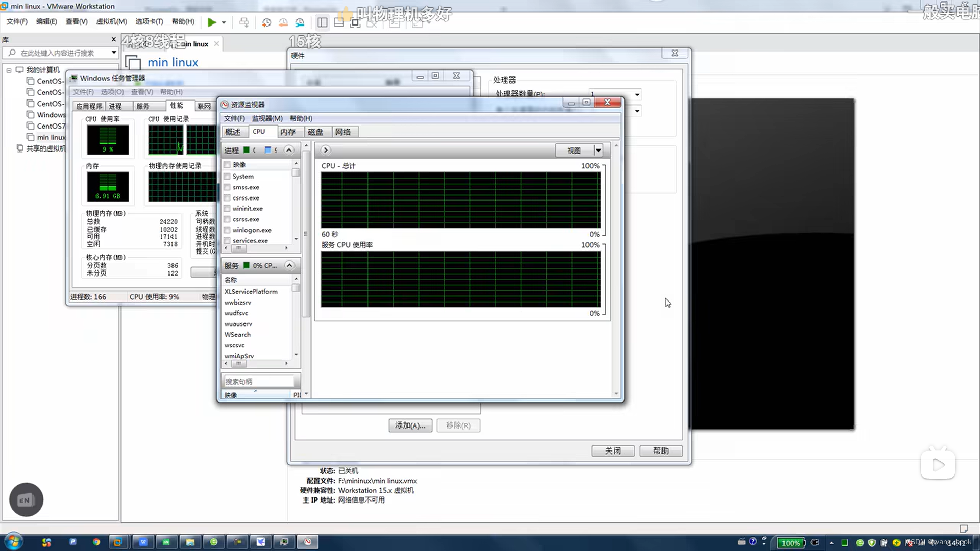The image size is (980, 551).
Task: Click the EN input method floating button
Action: tap(26, 500)
